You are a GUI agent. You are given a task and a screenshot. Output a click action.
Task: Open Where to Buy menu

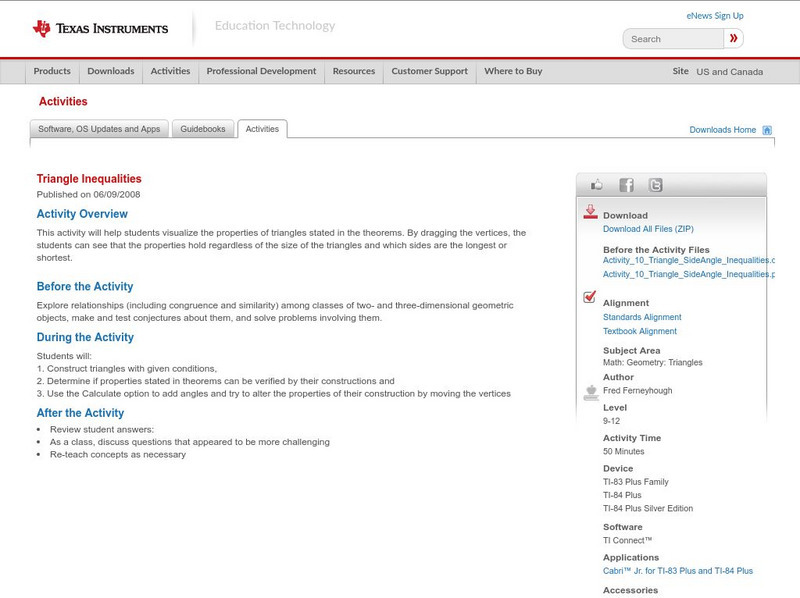point(513,71)
